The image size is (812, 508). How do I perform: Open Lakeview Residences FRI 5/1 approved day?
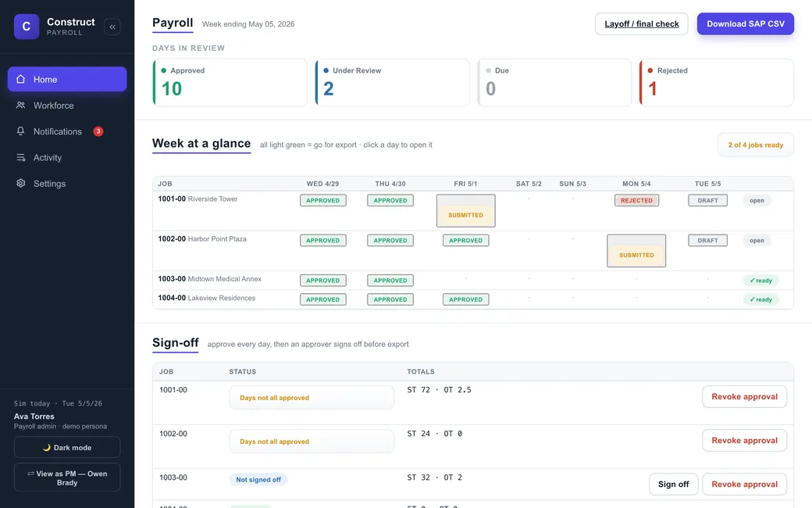point(465,299)
